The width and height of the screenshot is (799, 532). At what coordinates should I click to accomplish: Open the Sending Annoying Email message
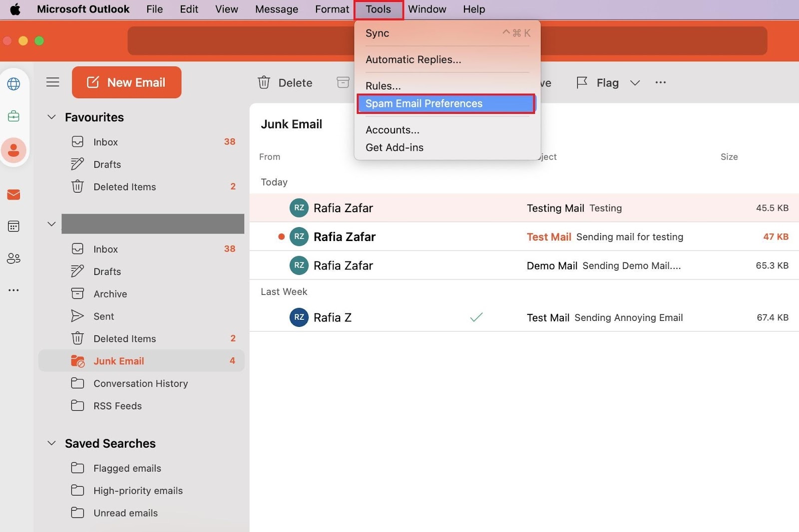pyautogui.click(x=524, y=317)
